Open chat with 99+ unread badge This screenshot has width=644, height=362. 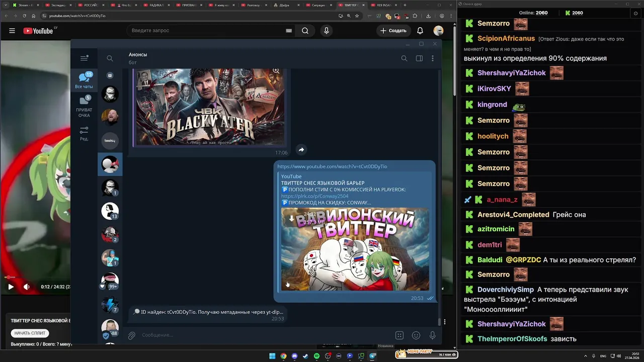[110, 282]
